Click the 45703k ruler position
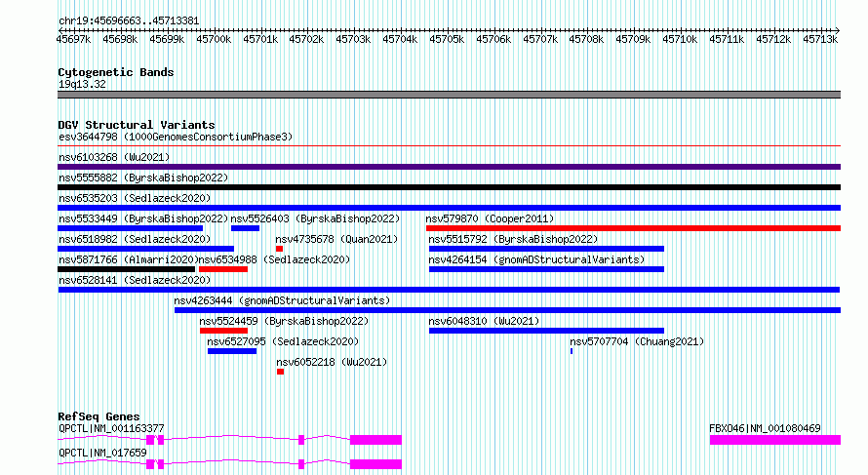 point(353,39)
